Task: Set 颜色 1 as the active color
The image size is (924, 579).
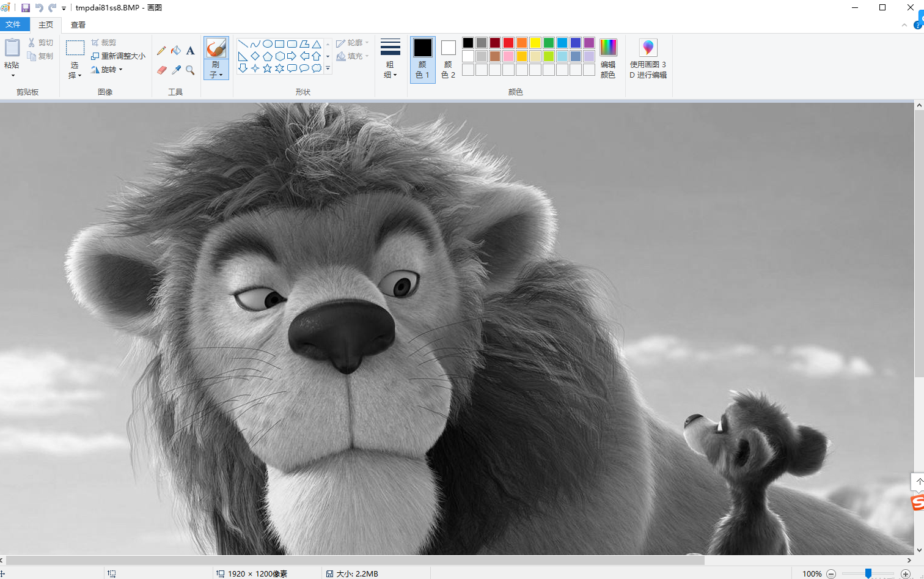Action: [x=422, y=59]
